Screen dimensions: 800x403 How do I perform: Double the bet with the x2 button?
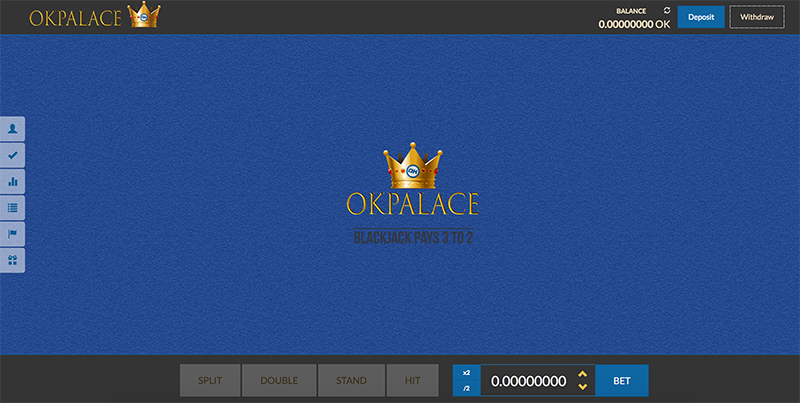(x=466, y=372)
